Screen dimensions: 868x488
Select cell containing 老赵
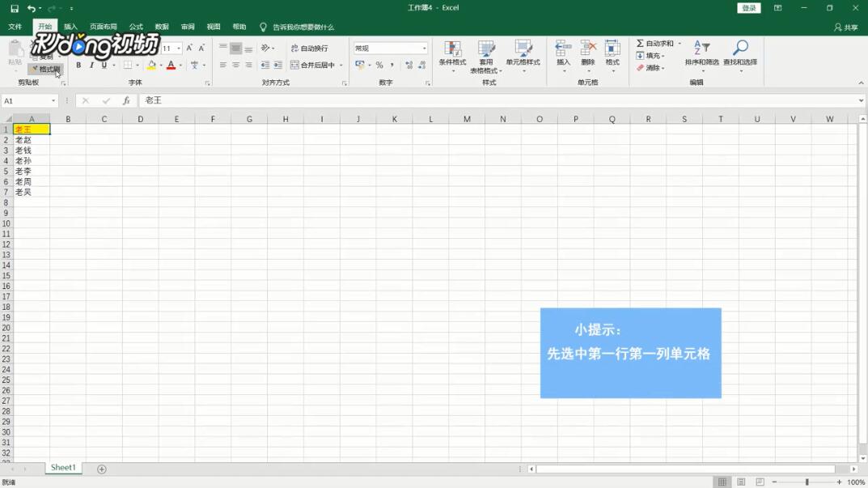pyautogui.click(x=32, y=139)
